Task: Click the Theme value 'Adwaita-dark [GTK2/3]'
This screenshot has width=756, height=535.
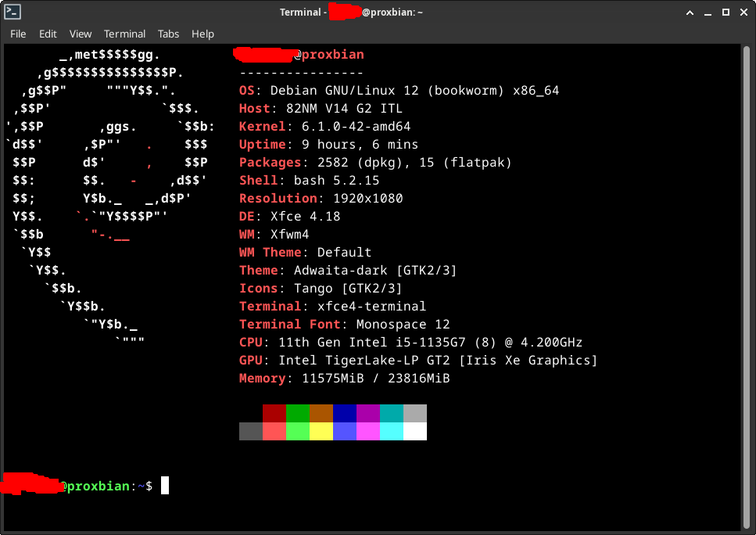Action: 375,270
